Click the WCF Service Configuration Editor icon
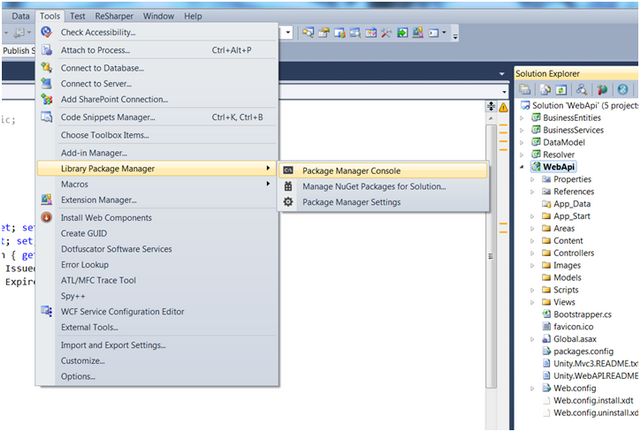This screenshot has height=432, width=640. (x=47, y=312)
